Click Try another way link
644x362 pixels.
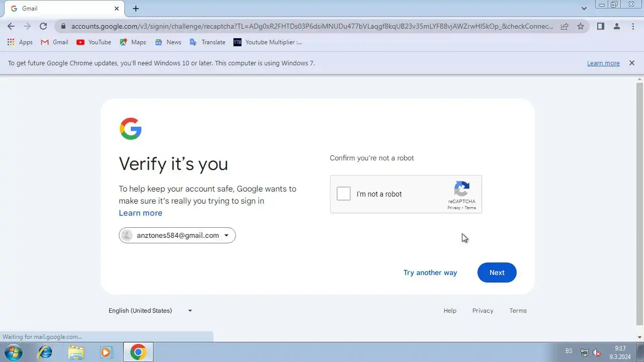point(430,273)
